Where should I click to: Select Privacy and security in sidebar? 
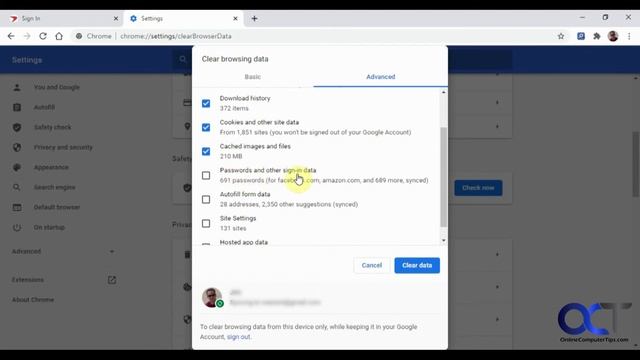tap(63, 147)
